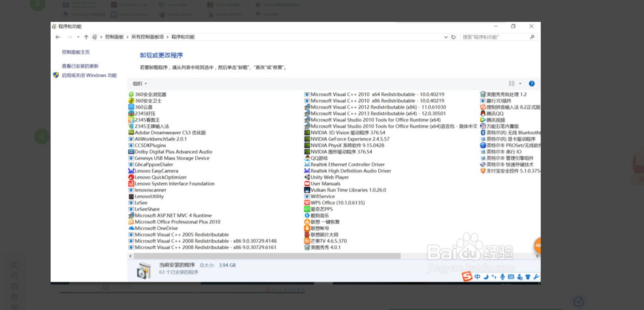
Task: Expand the view options dropdown arrow
Action: point(520,84)
